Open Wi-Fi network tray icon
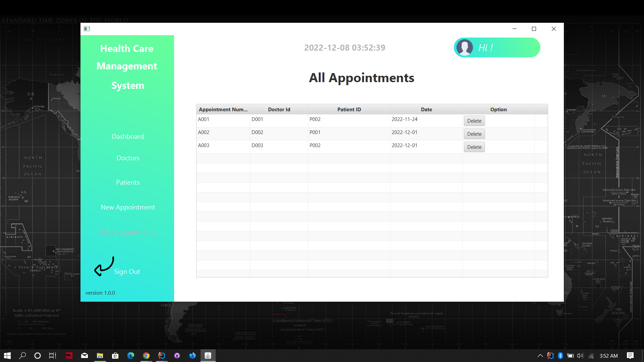This screenshot has height=362, width=644. (x=591, y=356)
